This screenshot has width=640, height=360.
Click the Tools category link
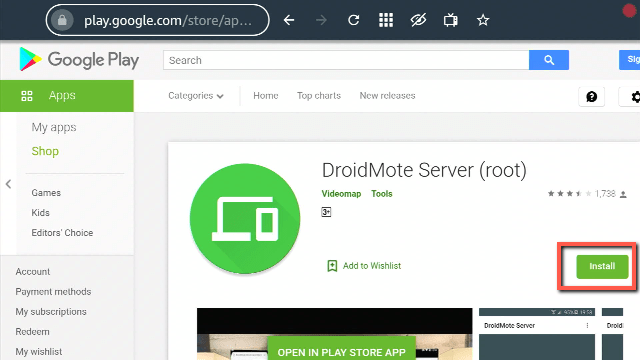[382, 194]
